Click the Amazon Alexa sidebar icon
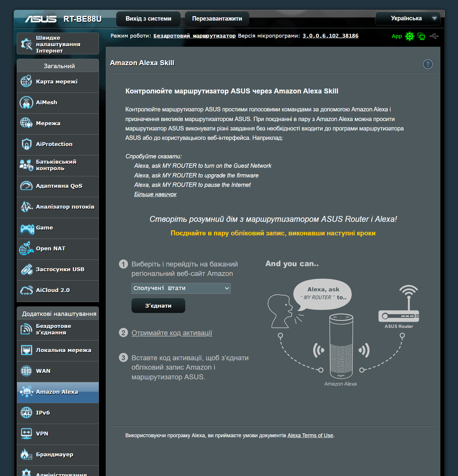 pos(26,392)
